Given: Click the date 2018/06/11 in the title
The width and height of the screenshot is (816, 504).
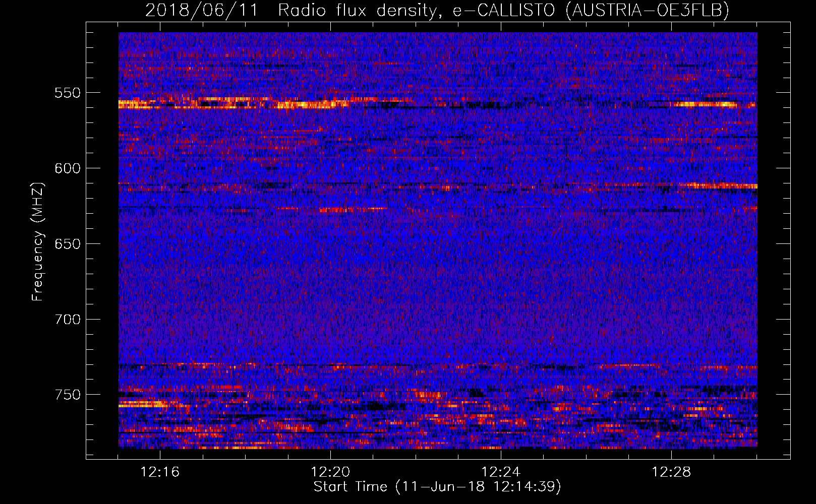Looking at the screenshot, I should click(x=202, y=10).
